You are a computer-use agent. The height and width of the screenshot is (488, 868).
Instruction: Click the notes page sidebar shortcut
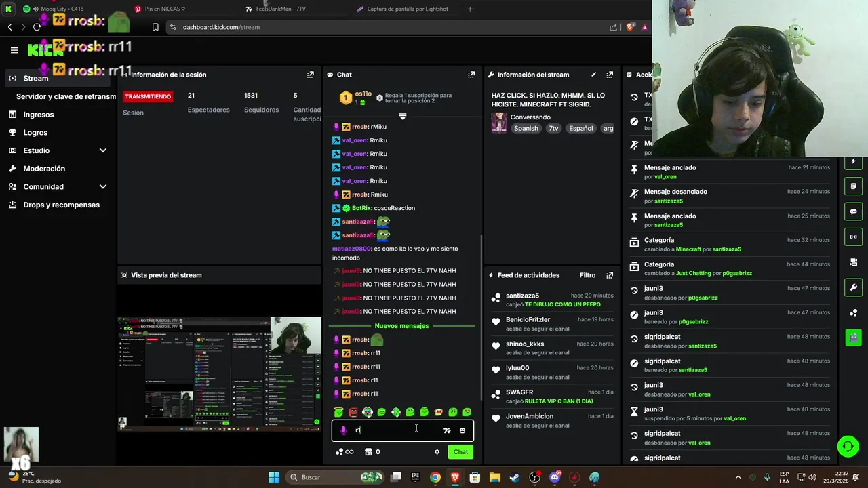(x=853, y=186)
